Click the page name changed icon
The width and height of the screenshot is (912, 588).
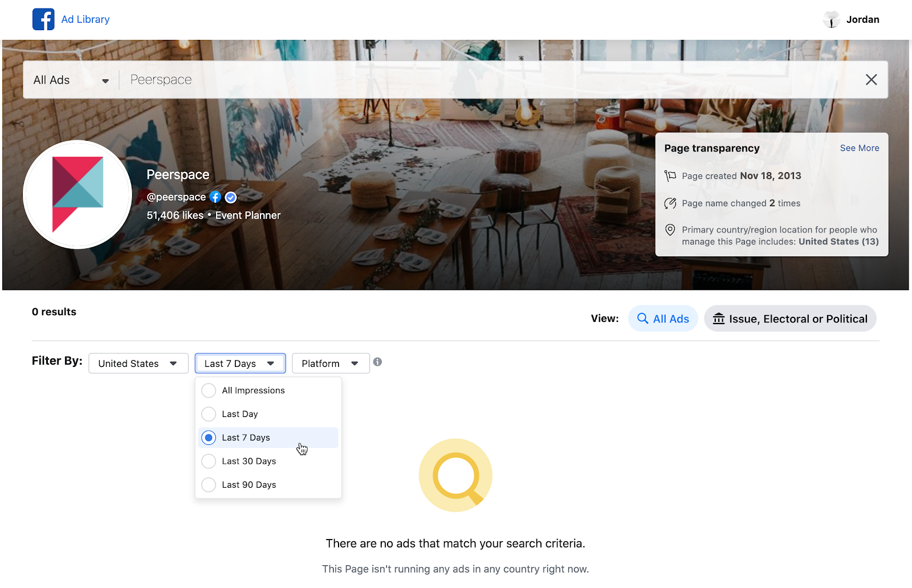point(670,203)
